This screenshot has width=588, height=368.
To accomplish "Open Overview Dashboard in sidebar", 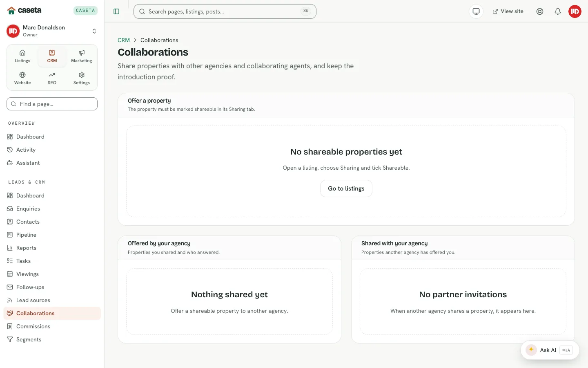I will tap(52, 137).
